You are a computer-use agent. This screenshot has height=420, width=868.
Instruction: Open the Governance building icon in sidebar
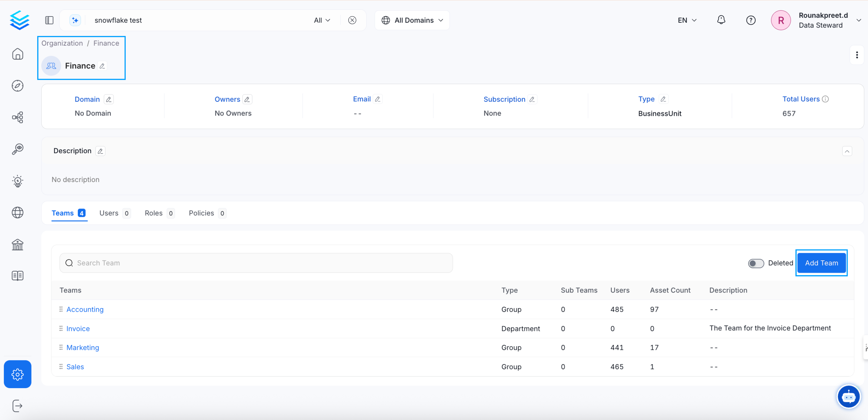(17, 245)
